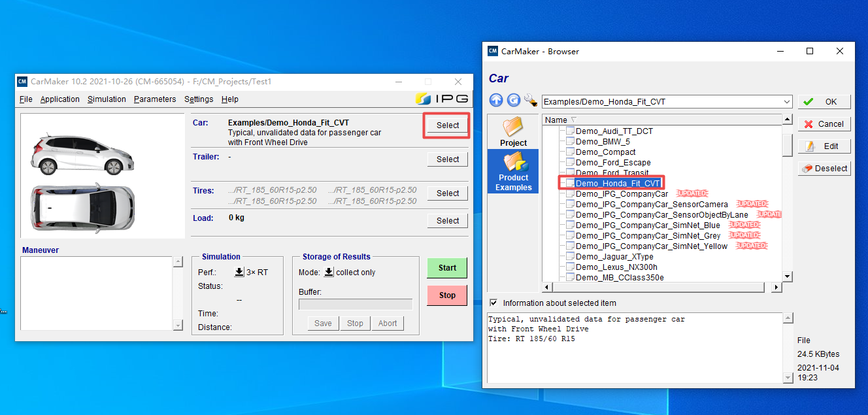Select Demo_IPG_CompanyCar_SimNet_Grey in list
Screen dimensions: 868x415
(648, 235)
